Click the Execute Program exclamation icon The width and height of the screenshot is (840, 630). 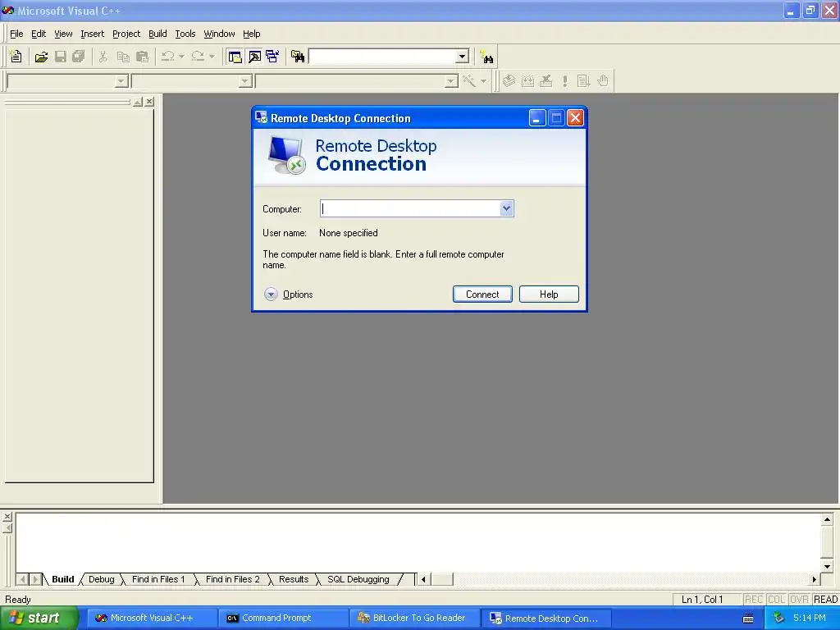(564, 81)
